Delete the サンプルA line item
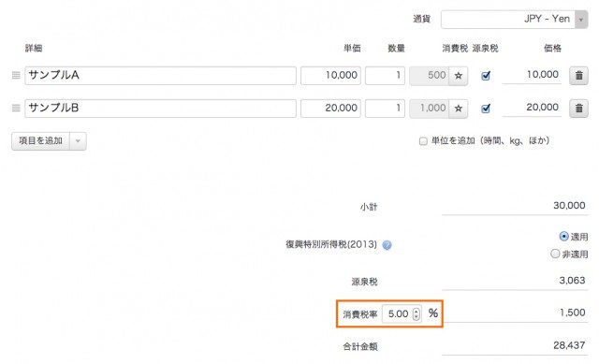Screen dimensions: 599x364 pos(578,75)
